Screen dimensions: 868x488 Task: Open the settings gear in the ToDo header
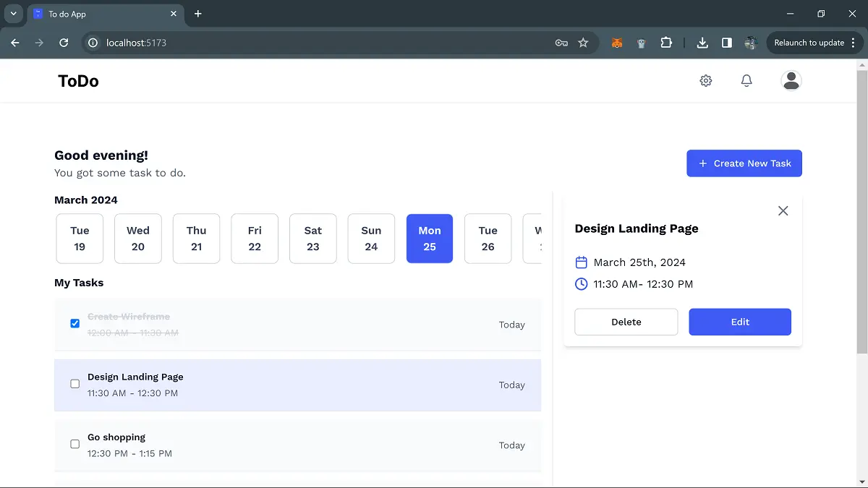(x=705, y=80)
